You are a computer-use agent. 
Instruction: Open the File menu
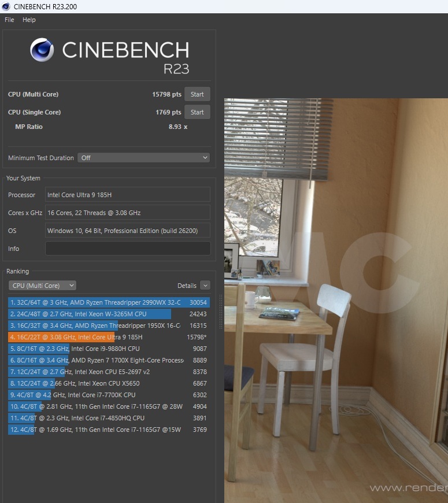(9, 20)
